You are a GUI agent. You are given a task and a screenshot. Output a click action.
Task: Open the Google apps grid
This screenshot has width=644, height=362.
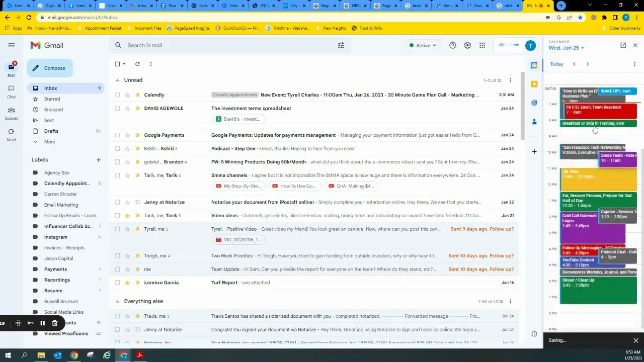[x=482, y=45]
